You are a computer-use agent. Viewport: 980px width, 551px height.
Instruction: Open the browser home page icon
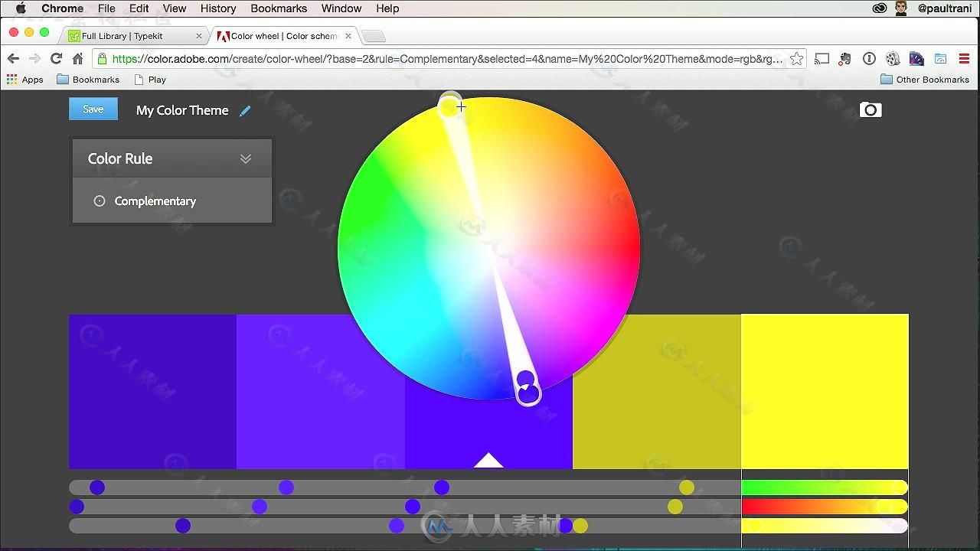tap(77, 58)
